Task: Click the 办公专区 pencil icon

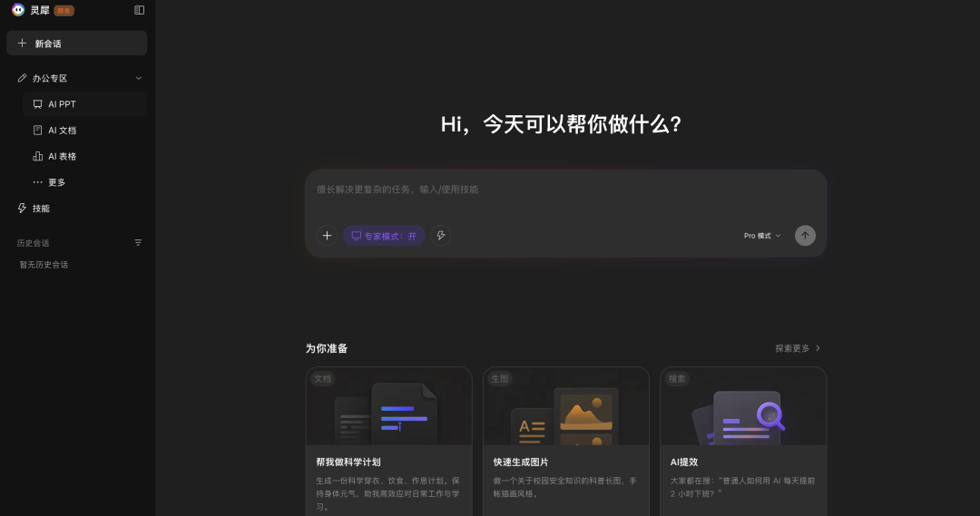Action: [22, 78]
